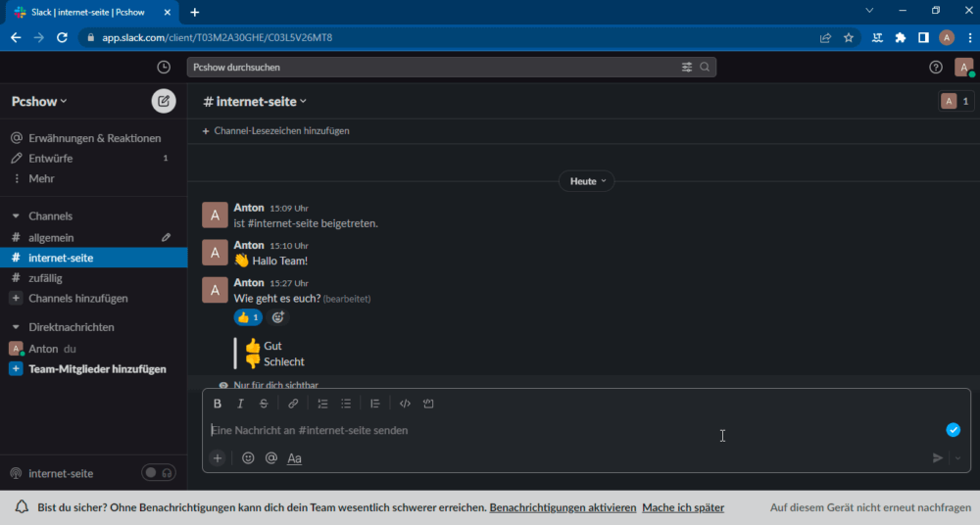
Task: Toggle the huddle headphones switch
Action: click(x=159, y=473)
